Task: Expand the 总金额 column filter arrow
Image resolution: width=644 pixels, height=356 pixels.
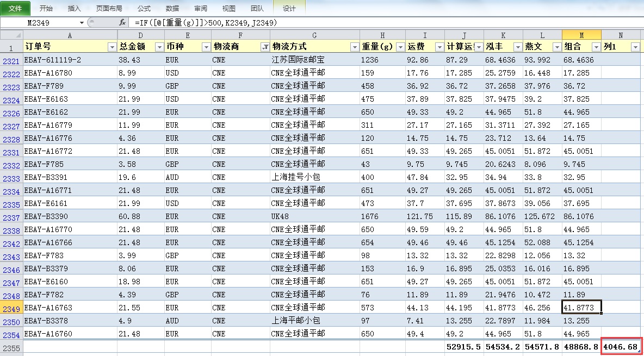Action: (159, 47)
